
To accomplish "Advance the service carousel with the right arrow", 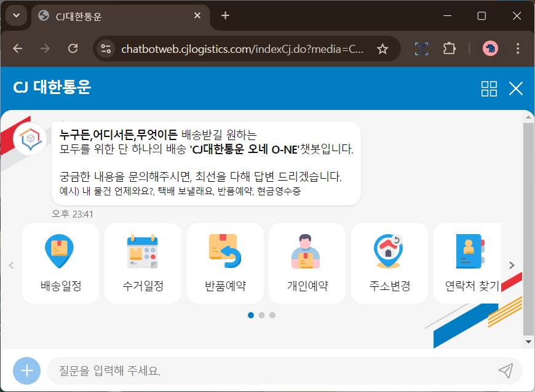I will tap(511, 265).
